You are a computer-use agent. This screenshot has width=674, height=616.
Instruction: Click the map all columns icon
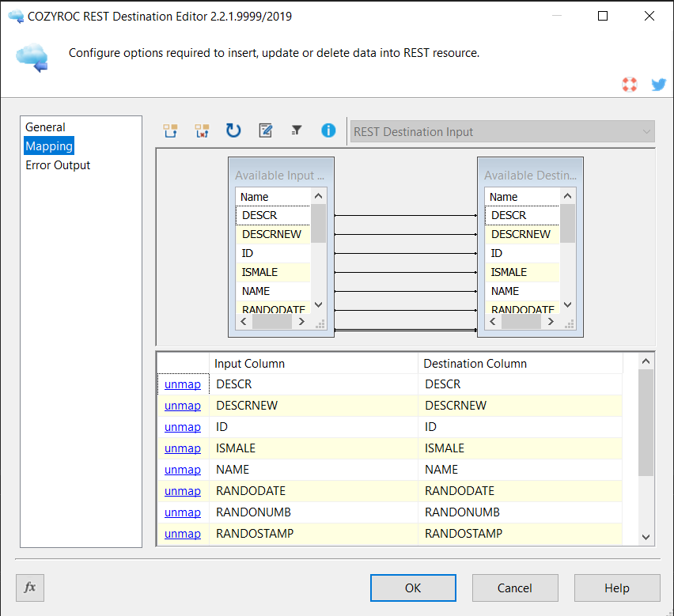click(170, 131)
